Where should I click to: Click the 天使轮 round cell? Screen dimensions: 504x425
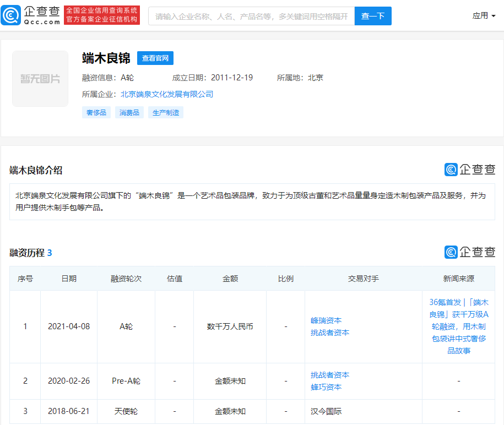pos(126,411)
